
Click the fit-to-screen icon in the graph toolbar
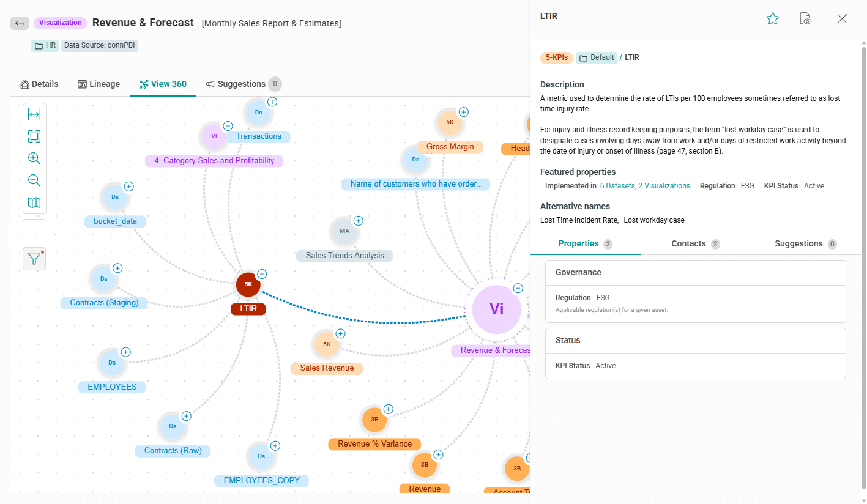point(34,136)
